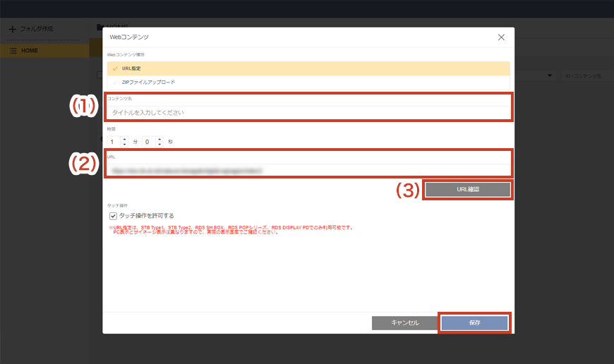This screenshot has height=364, width=614.
Task: Focus the URL input field
Action: click(x=308, y=170)
